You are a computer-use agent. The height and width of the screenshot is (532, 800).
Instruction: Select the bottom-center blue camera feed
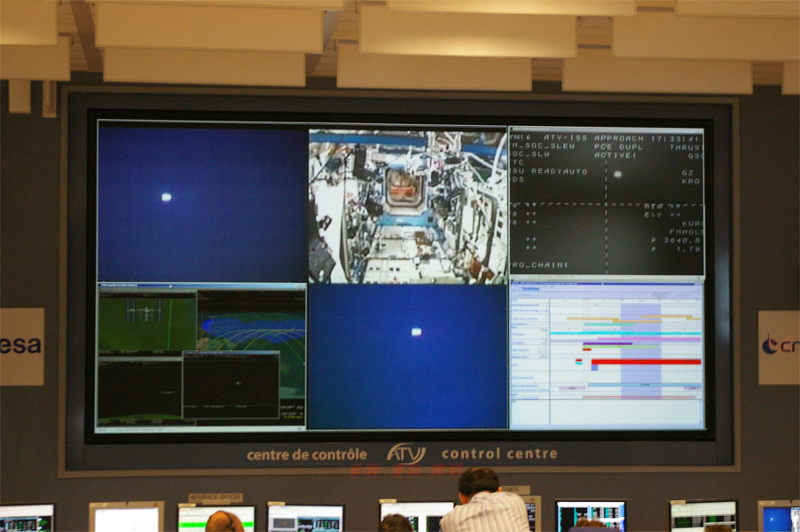(408, 356)
